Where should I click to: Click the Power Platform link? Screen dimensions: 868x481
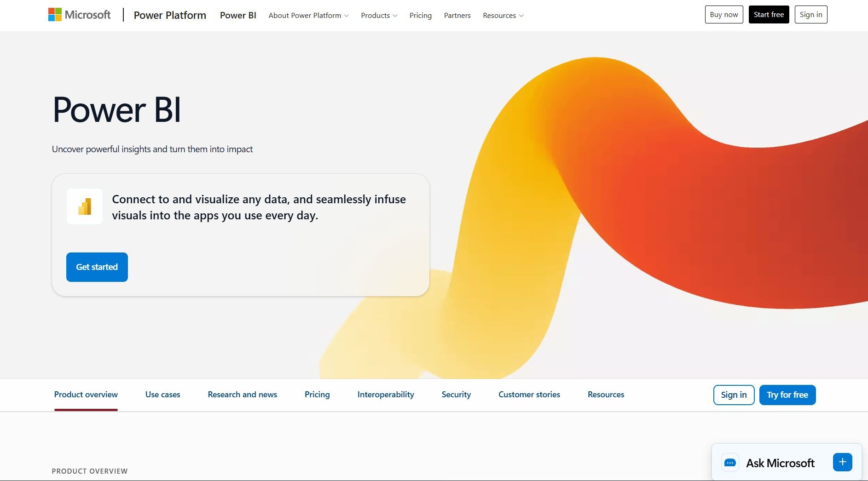[170, 15]
